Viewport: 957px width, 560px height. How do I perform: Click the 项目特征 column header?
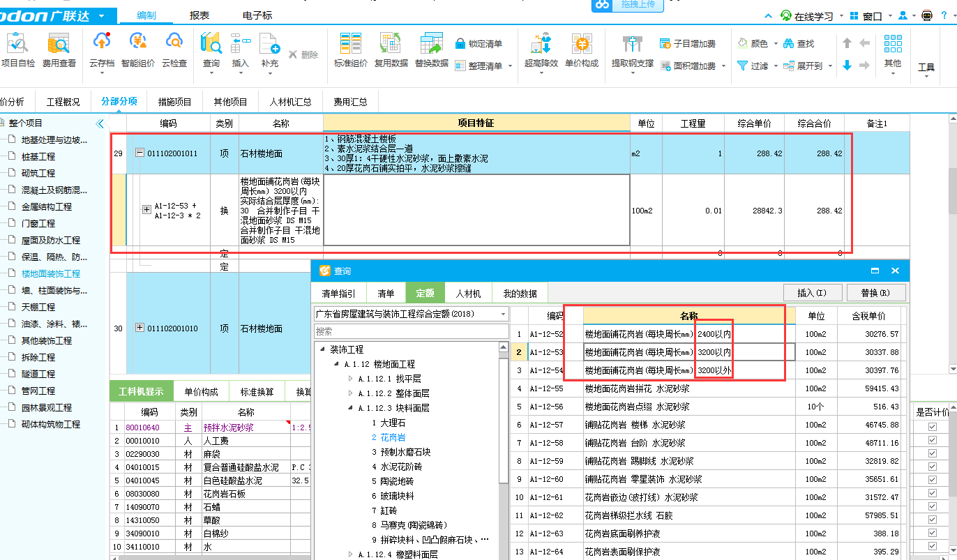pos(476,123)
